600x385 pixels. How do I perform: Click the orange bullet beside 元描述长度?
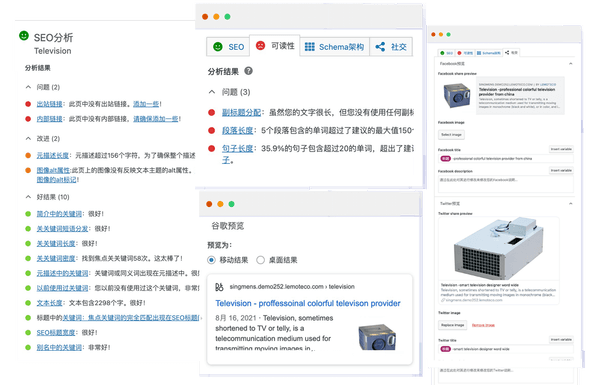pyautogui.click(x=28, y=155)
